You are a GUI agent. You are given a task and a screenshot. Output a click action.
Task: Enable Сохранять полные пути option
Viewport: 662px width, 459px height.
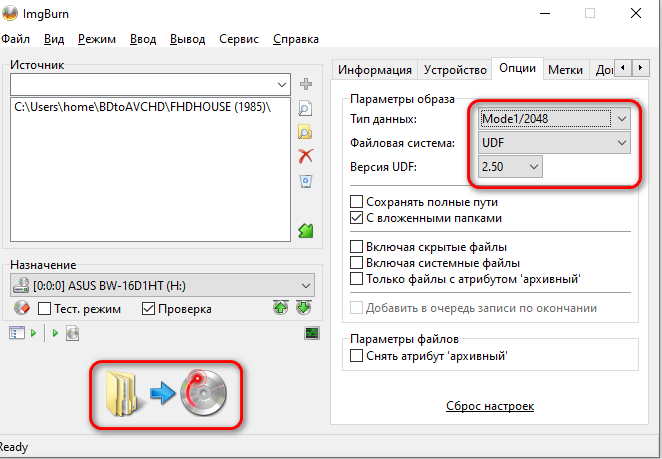coord(357,201)
